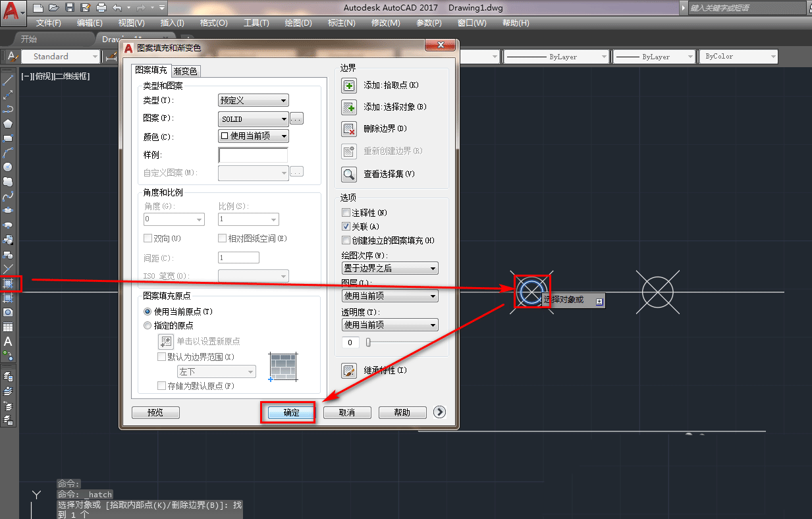Open the 绘图(D) menu
812x519 pixels.
(x=298, y=23)
